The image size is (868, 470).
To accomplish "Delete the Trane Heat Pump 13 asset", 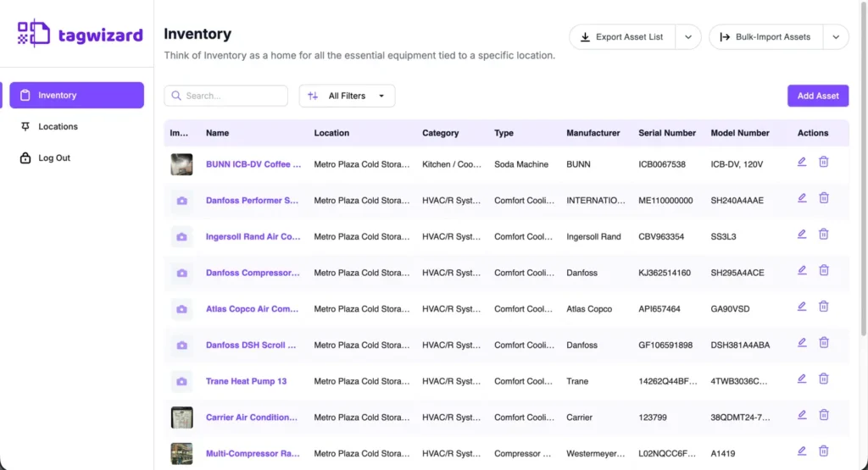I will pyautogui.click(x=824, y=379).
